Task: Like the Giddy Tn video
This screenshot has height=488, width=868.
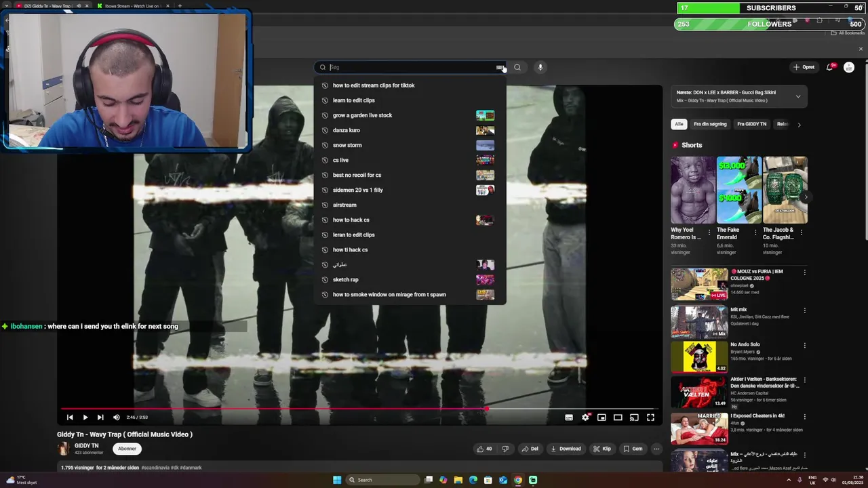Action: [x=484, y=449]
